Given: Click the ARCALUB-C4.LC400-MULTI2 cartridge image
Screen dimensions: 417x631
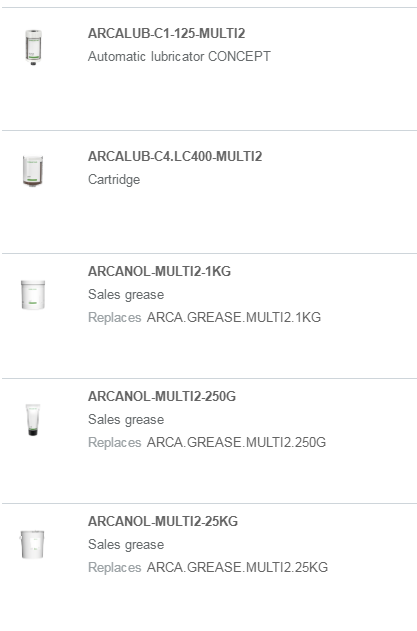Looking at the screenshot, I should tap(33, 171).
